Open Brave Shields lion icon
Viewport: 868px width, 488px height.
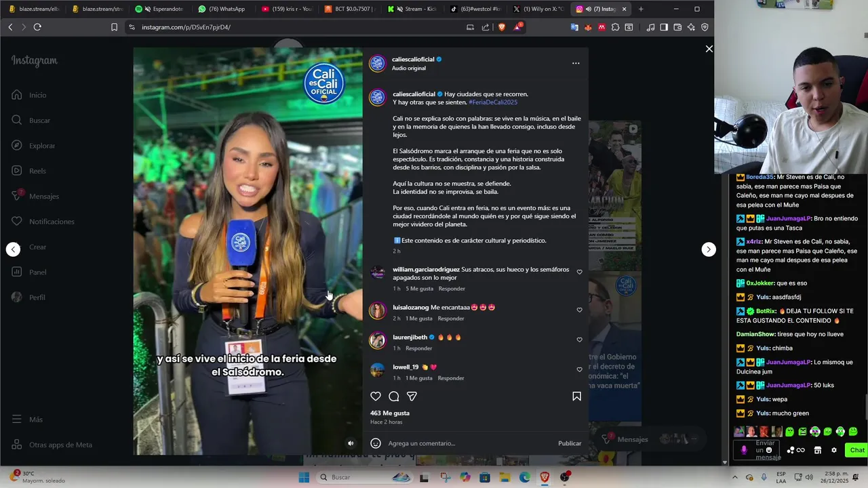pyautogui.click(x=502, y=27)
